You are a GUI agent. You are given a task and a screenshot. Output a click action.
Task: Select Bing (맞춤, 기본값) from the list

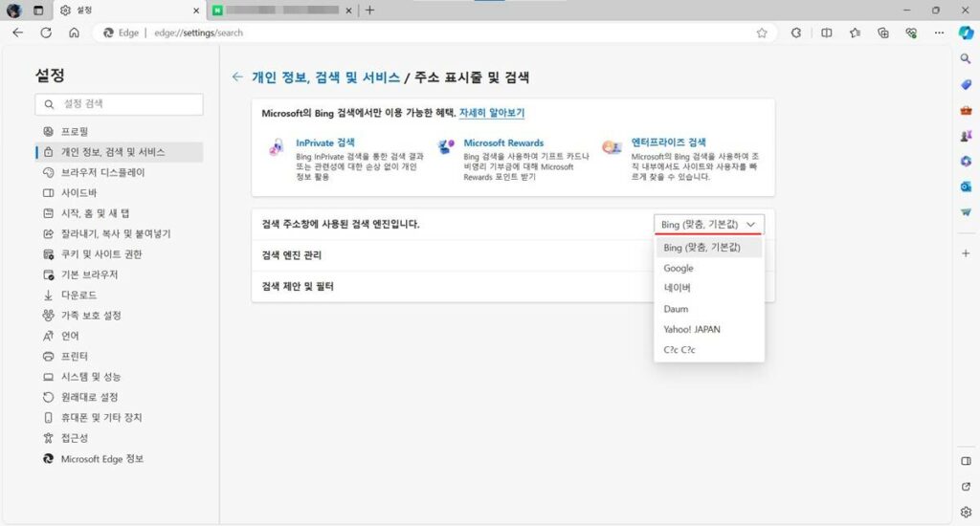pyautogui.click(x=708, y=248)
